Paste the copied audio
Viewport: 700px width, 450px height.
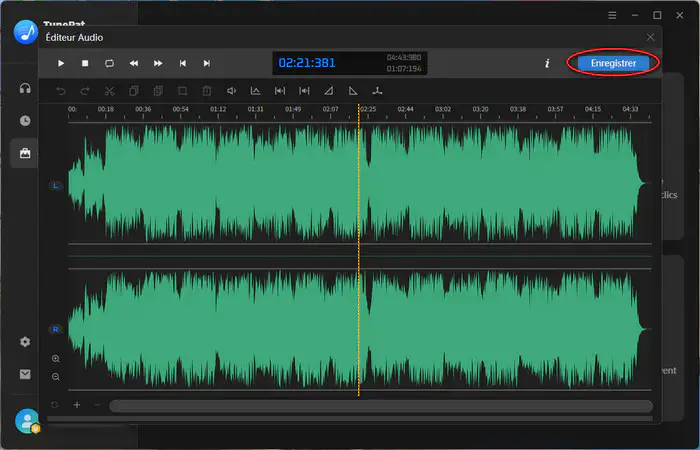158,91
